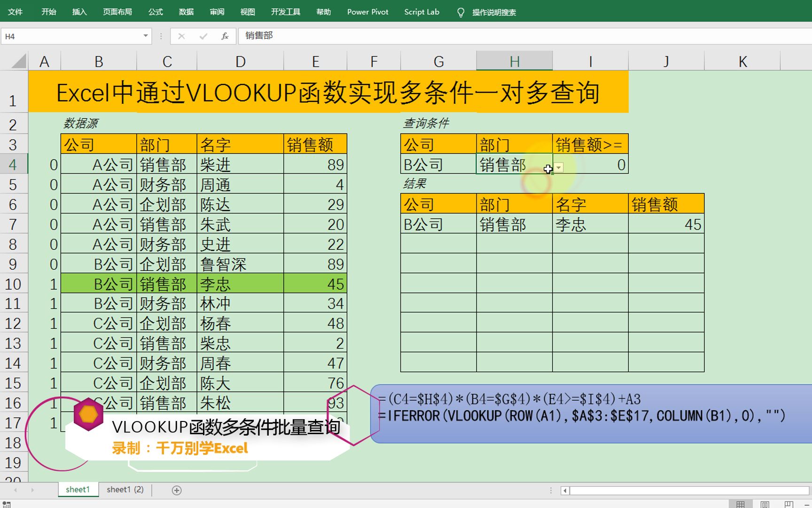Open the data validation dropdown on cell H4
This screenshot has width=812, height=508.
[558, 167]
